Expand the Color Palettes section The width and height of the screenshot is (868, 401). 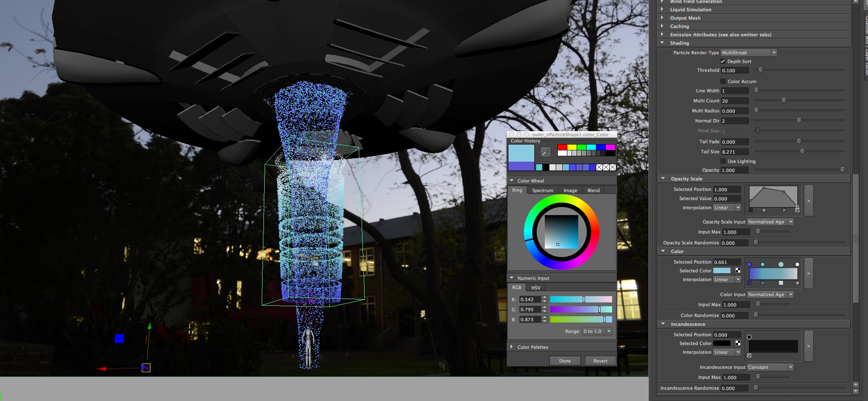pyautogui.click(x=512, y=347)
